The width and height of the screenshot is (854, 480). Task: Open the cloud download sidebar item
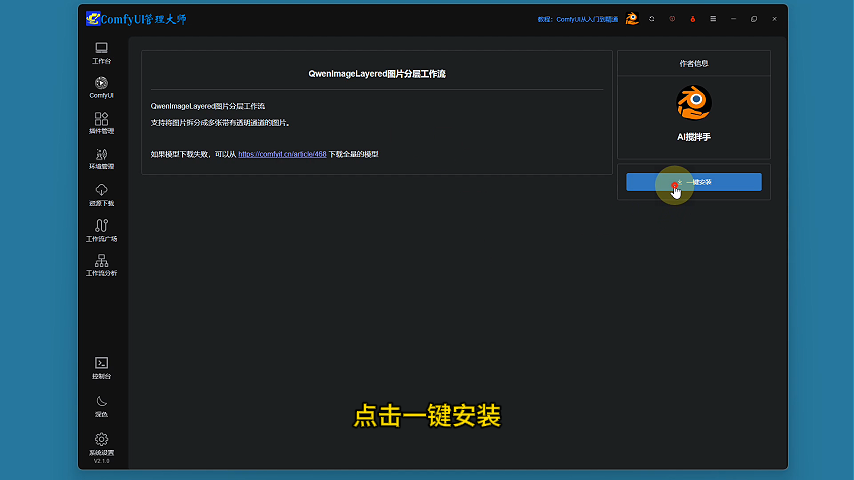(101, 195)
